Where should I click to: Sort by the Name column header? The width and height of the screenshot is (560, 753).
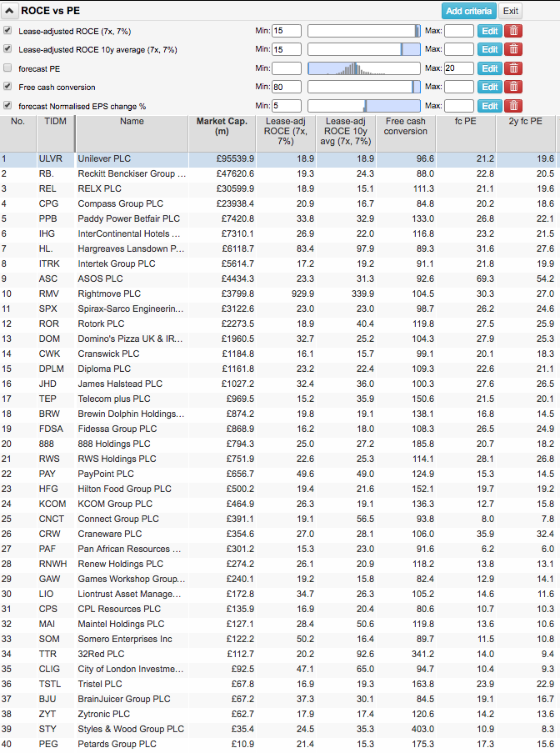132,133
